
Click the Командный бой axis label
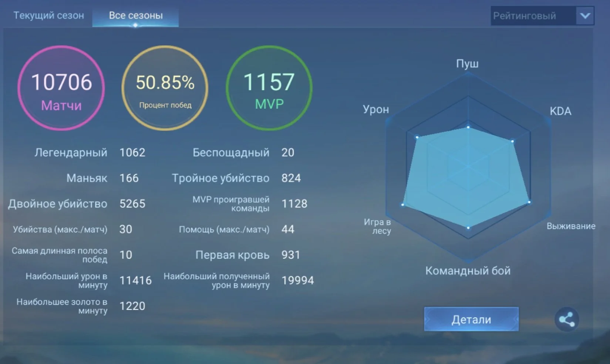[x=468, y=271]
